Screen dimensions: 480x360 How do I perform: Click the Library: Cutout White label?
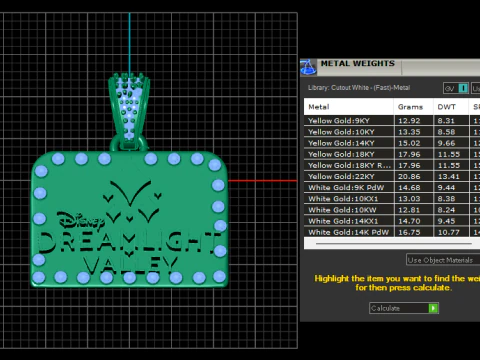coord(359,88)
